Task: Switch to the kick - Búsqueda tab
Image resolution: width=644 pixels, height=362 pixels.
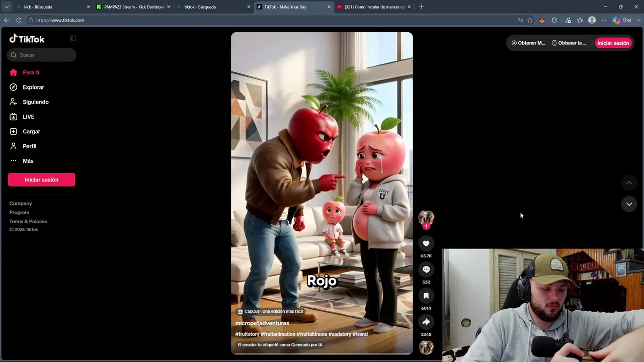Action: point(53,7)
